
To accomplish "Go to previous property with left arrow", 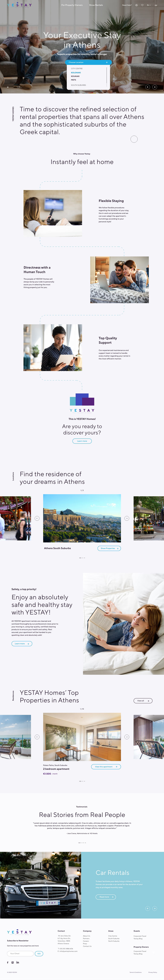I will coord(37,737).
